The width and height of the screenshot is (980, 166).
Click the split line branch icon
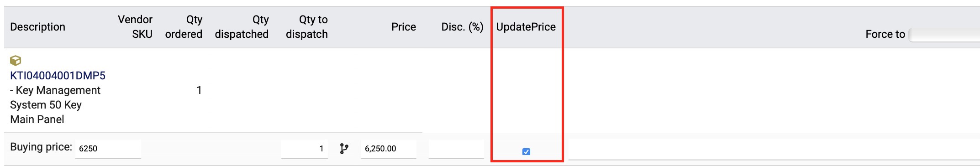pos(344,149)
